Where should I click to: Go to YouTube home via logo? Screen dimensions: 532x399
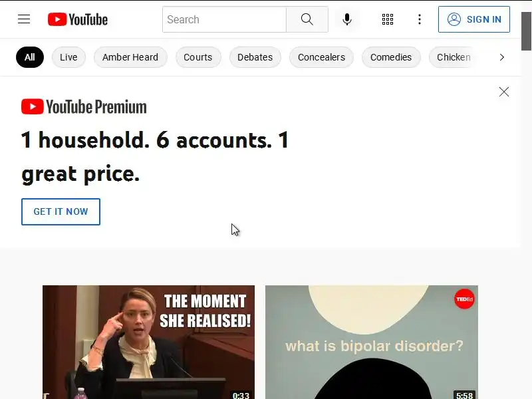(78, 19)
